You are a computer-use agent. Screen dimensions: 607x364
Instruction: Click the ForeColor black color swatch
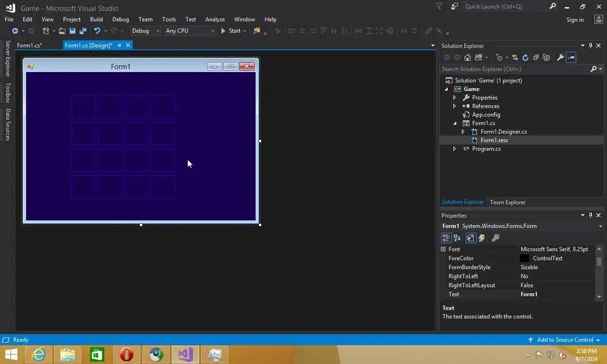coord(524,258)
